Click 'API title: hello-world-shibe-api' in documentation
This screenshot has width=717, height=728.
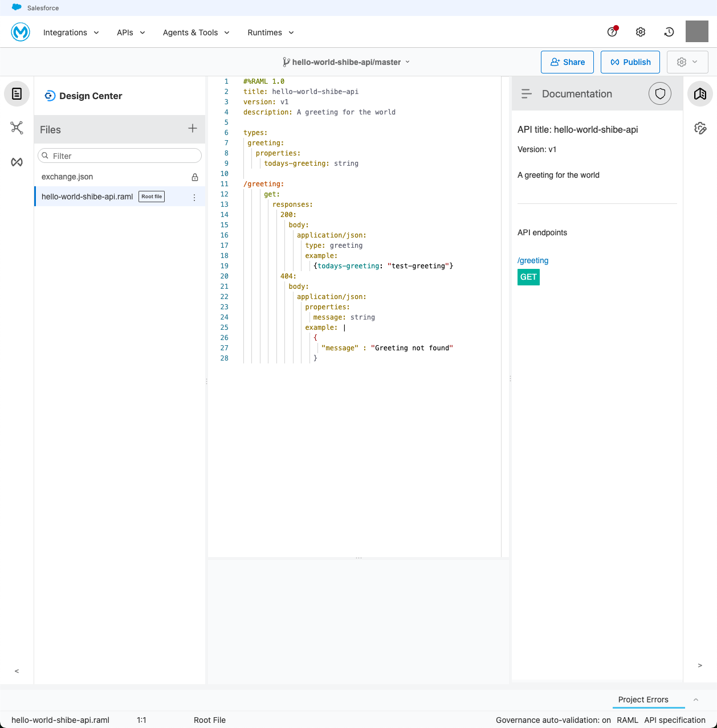578,130
